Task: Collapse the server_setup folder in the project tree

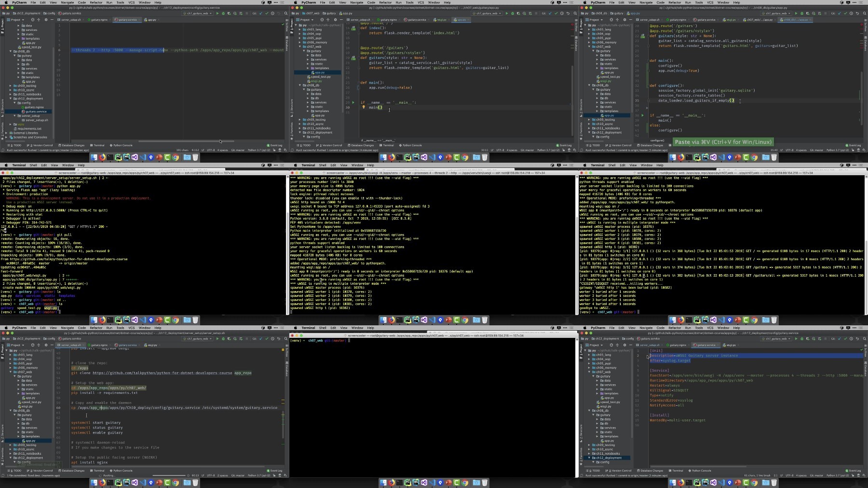Action: coord(14,116)
